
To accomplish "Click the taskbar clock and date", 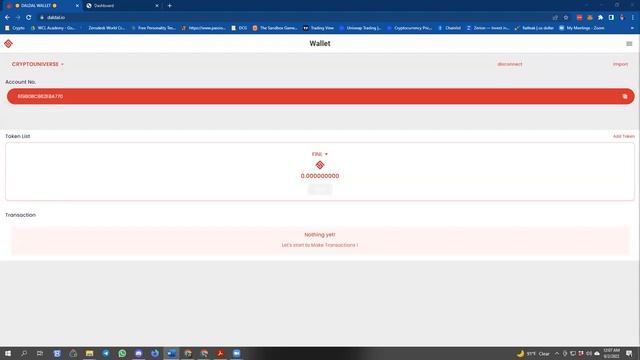I will (x=611, y=353).
